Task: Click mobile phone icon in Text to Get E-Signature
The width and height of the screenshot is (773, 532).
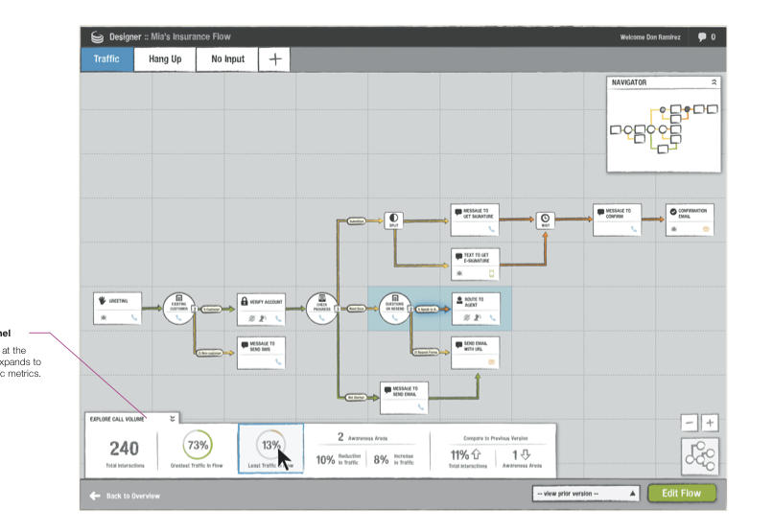Action: click(x=491, y=273)
